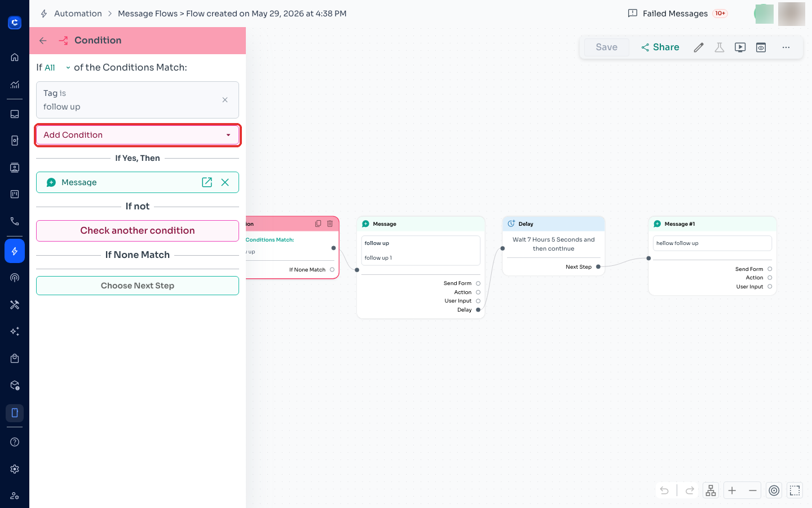Center the canvas with target icon
Screen dimensions: 812x508
click(x=774, y=491)
